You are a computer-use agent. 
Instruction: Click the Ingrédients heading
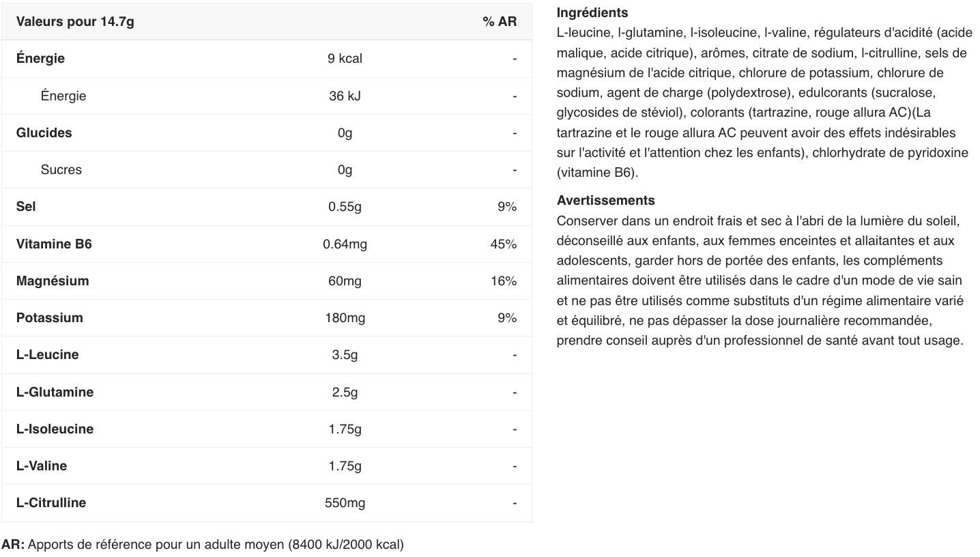coord(592,13)
